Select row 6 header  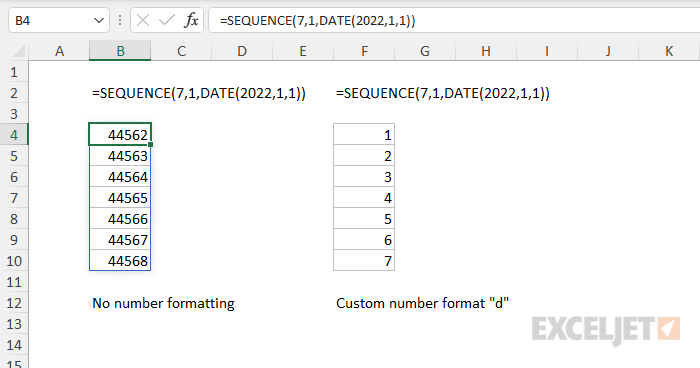click(x=14, y=177)
